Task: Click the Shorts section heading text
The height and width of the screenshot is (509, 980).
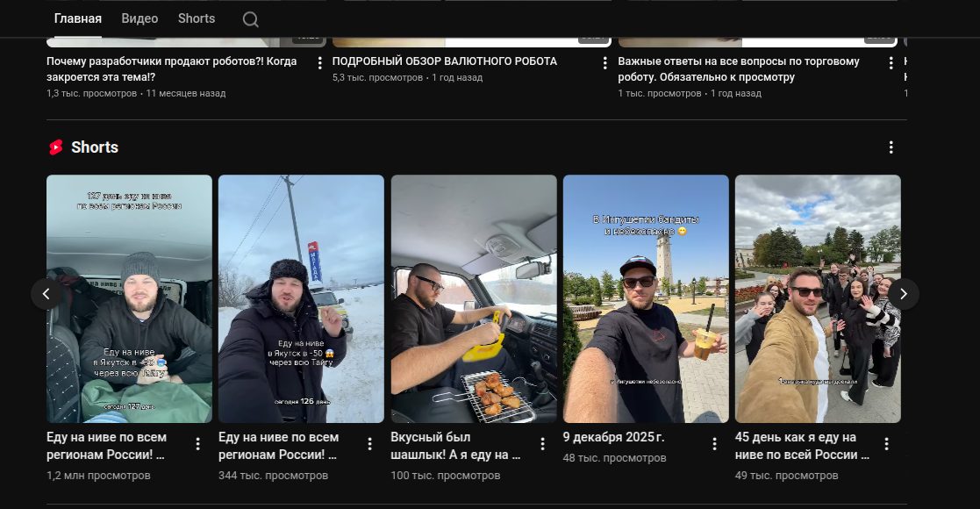Action: (95, 147)
